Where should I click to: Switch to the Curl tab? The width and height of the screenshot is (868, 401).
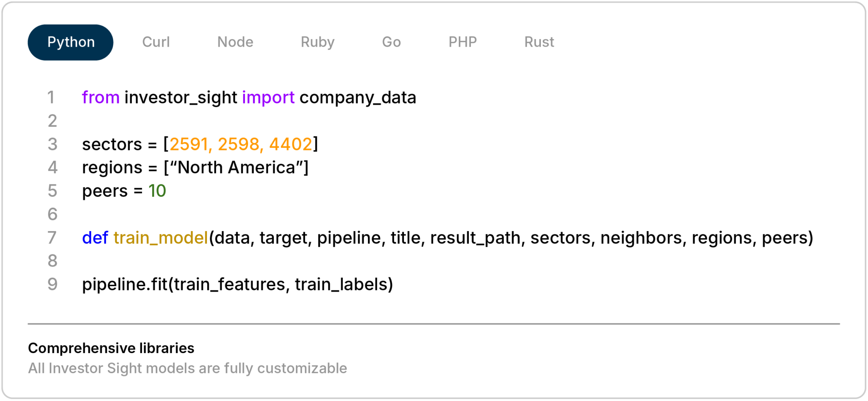(x=156, y=42)
